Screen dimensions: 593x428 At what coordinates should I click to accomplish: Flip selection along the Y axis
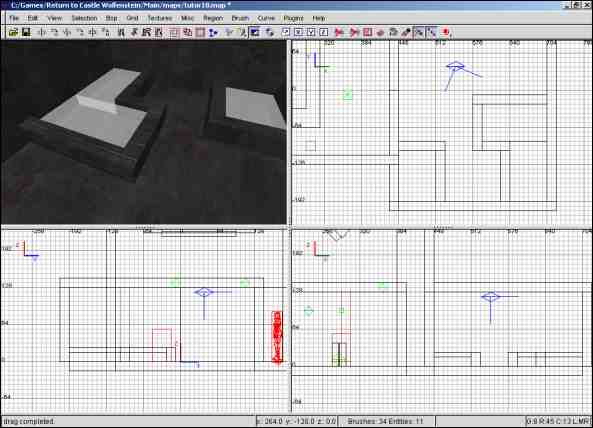67,33
